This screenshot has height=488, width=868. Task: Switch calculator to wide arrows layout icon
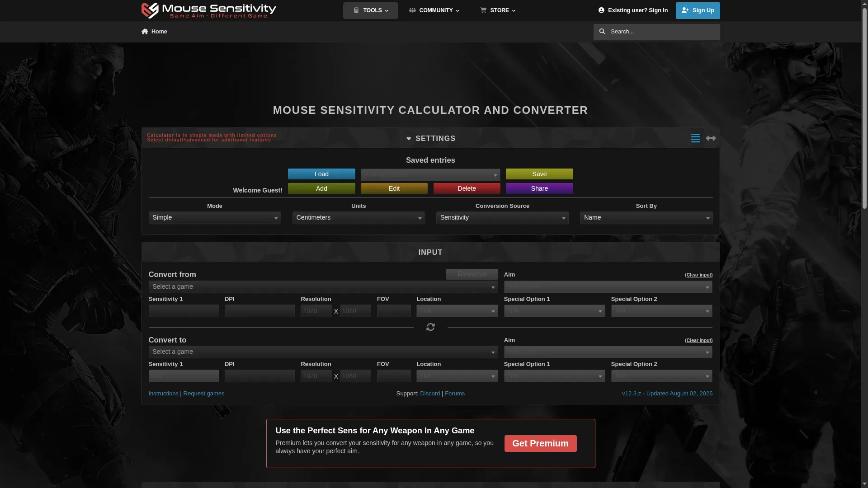(x=711, y=138)
